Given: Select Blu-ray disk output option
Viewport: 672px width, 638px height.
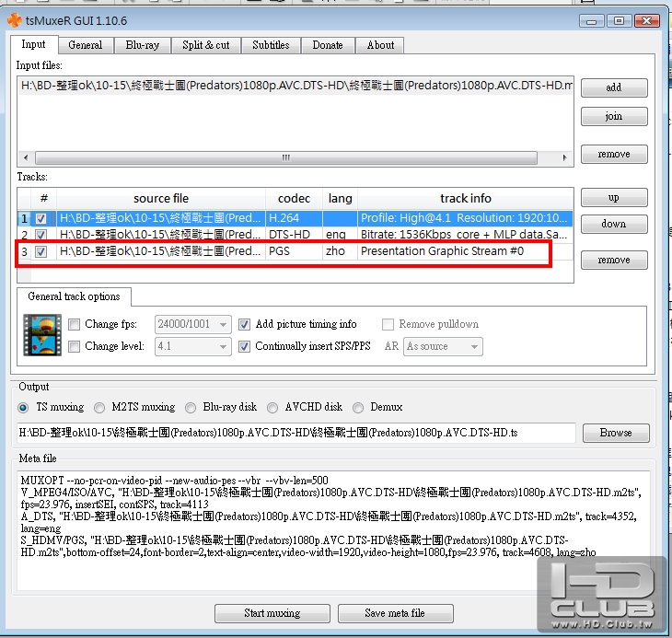Looking at the screenshot, I should [x=191, y=408].
